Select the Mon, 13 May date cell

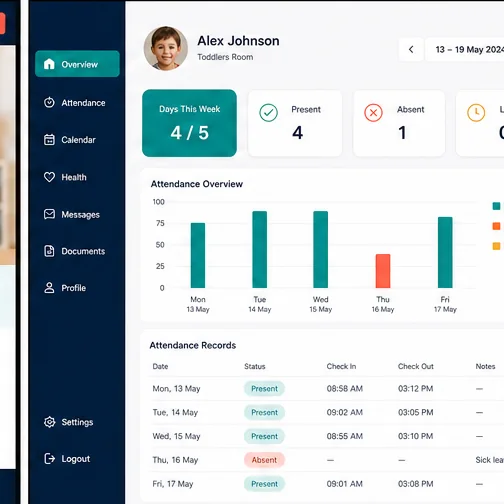(176, 389)
